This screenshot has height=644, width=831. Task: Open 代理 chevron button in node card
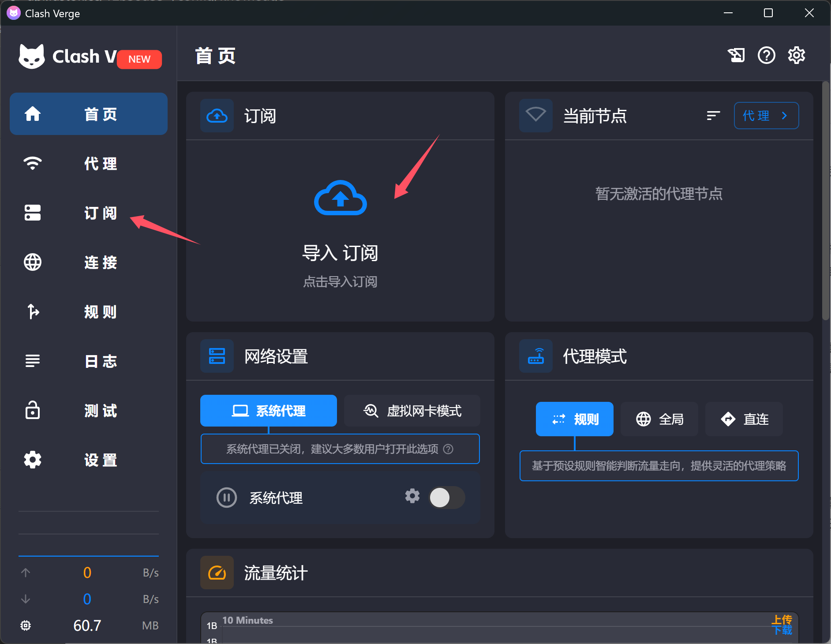[766, 116]
